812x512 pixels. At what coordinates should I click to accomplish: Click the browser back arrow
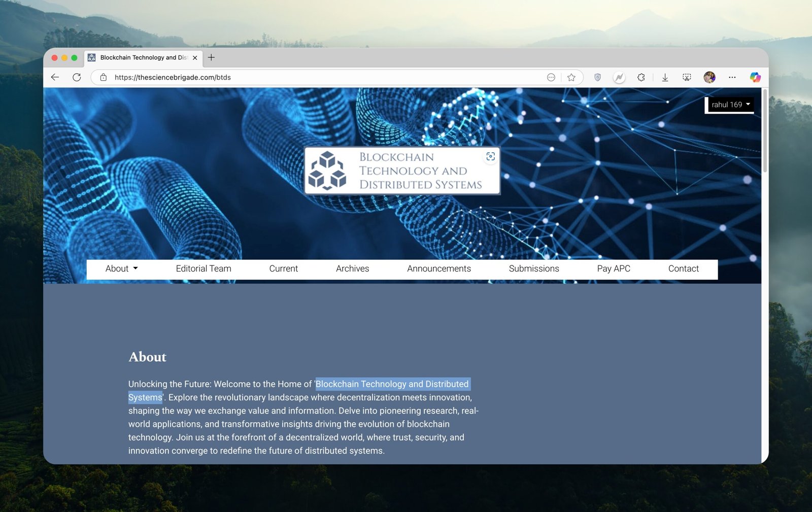(x=55, y=77)
